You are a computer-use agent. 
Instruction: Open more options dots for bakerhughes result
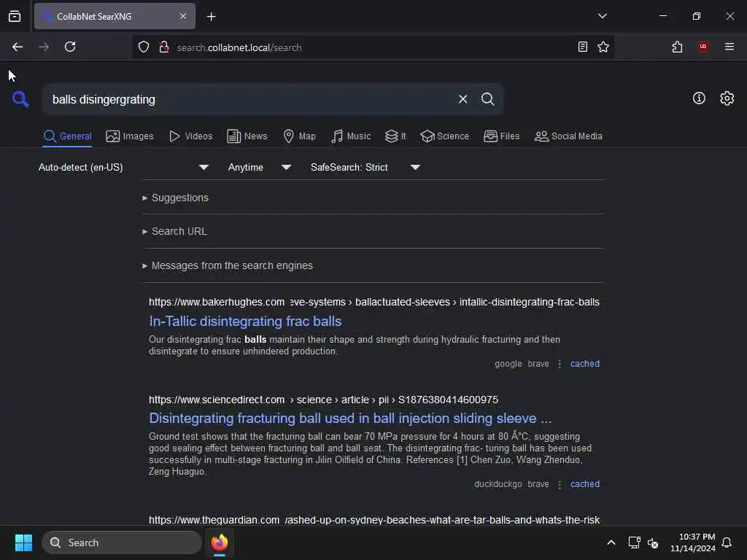560,364
